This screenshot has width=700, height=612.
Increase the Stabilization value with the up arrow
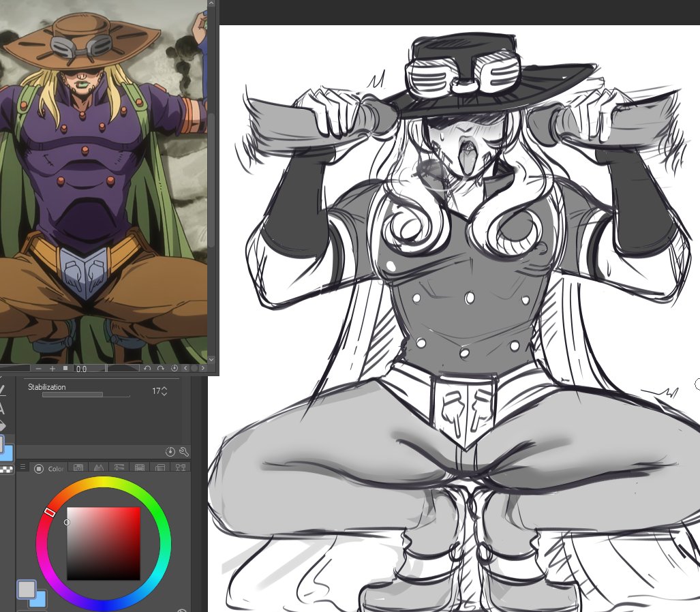[164, 388]
